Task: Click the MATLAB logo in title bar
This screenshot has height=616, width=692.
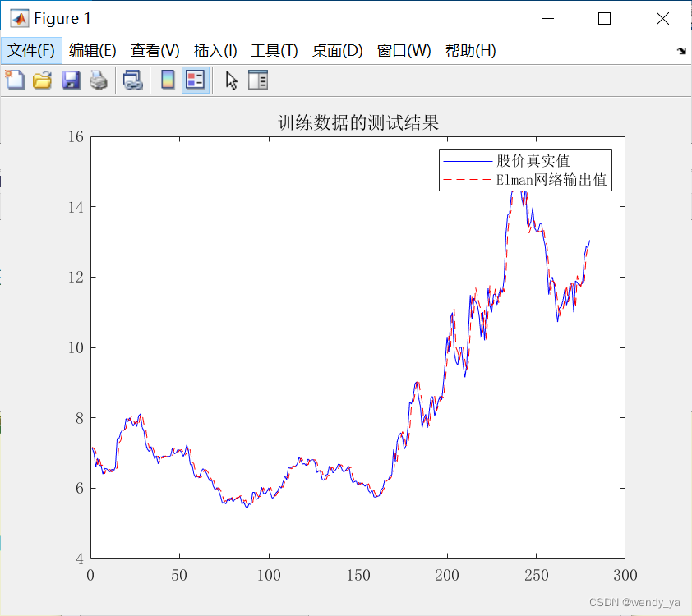Action: coord(20,19)
